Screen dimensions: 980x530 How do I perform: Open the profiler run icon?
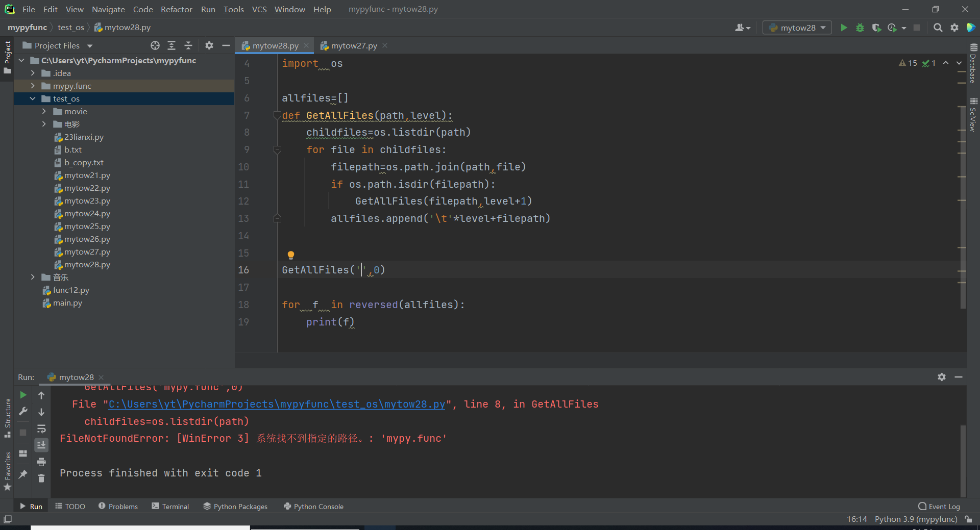click(892, 28)
